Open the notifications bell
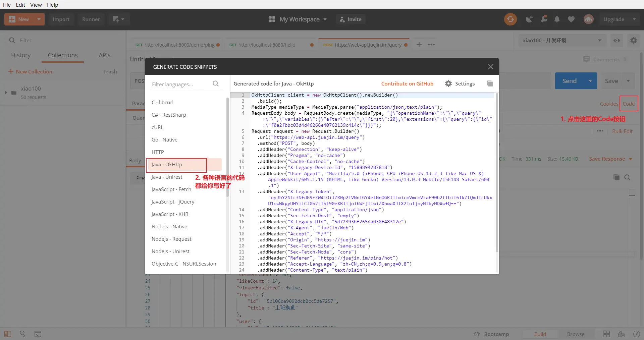The width and height of the screenshot is (644, 340). pyautogui.click(x=557, y=19)
